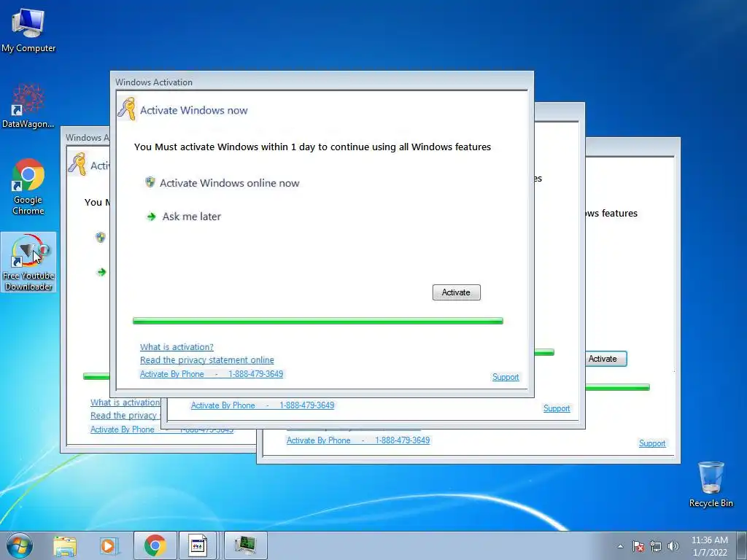Open the volume speaker tray icon

point(673,546)
